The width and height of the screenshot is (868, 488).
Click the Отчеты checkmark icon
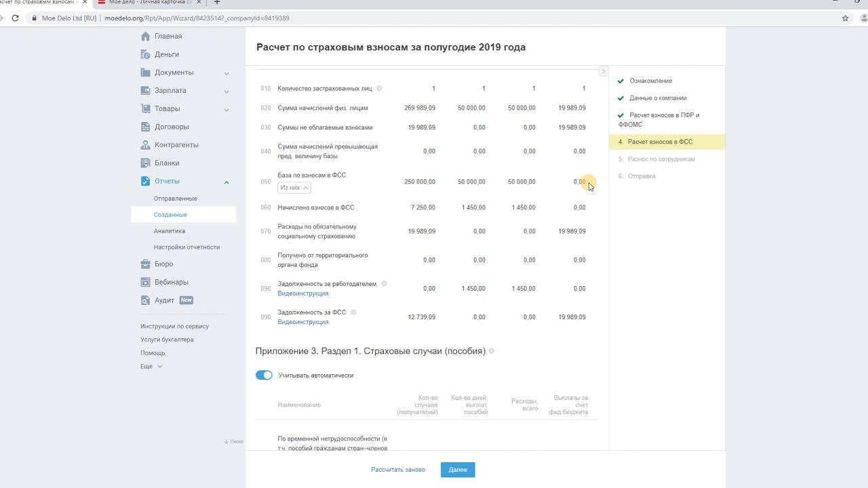pyautogui.click(x=145, y=181)
